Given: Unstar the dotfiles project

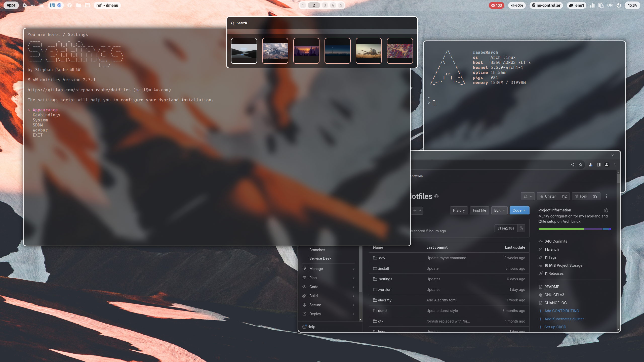Looking at the screenshot, I should pos(548,196).
